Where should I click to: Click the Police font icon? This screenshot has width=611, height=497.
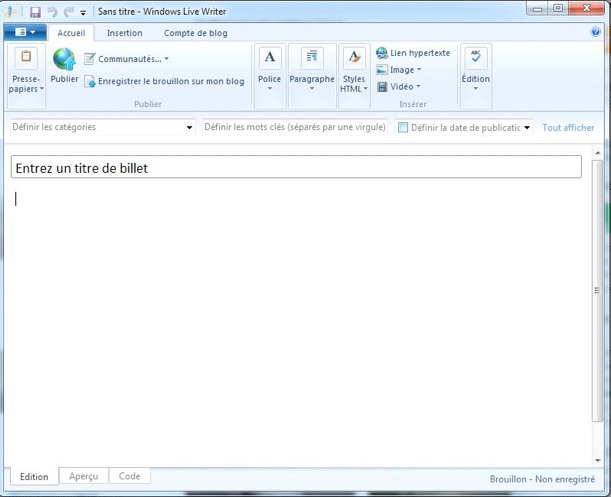(x=270, y=57)
